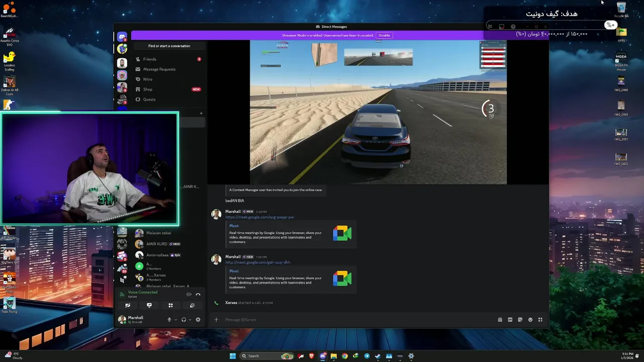Screen dimensions: 644x362
Task: Expand audio output options chevron
Action: pos(189,320)
